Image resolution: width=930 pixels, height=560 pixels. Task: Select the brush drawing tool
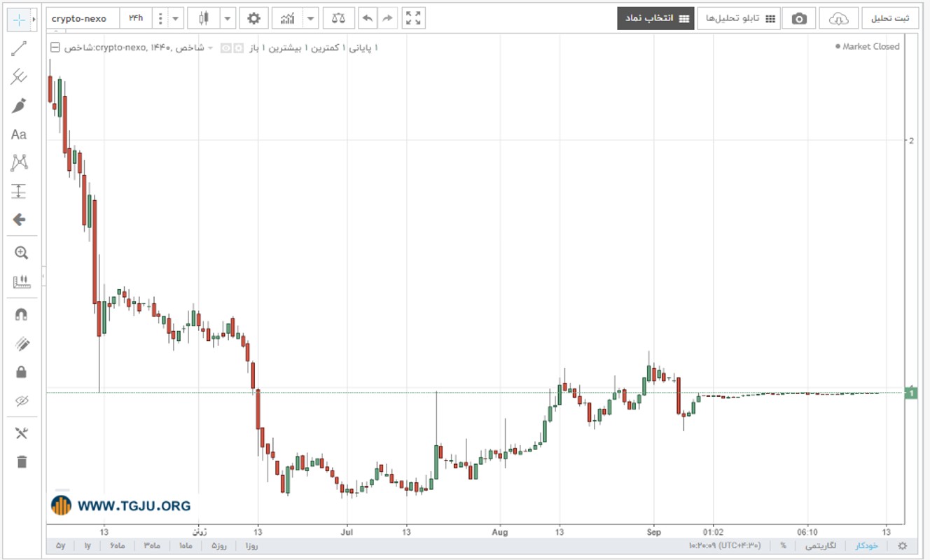[x=19, y=106]
